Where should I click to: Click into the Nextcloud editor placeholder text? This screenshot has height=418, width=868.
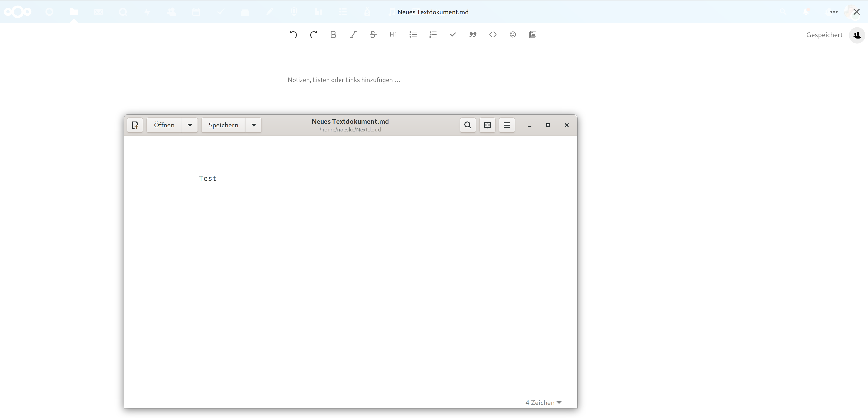(x=344, y=80)
